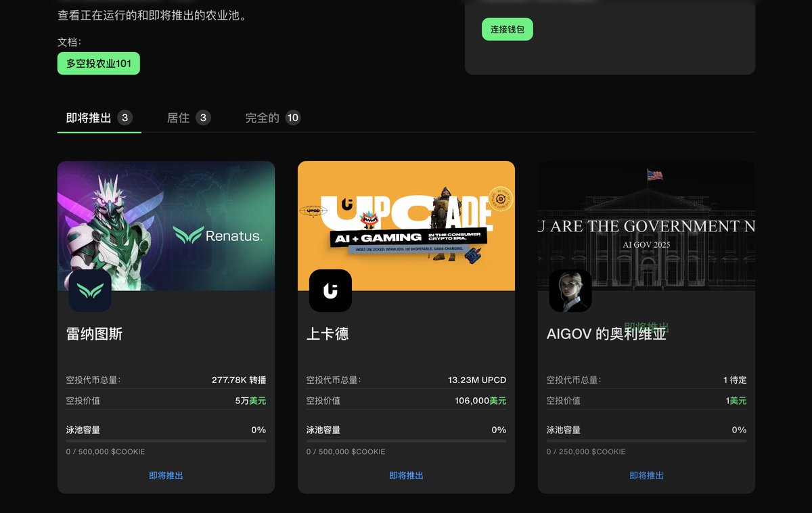Switch to the 完全的 tab
The image size is (812, 513).
[272, 118]
